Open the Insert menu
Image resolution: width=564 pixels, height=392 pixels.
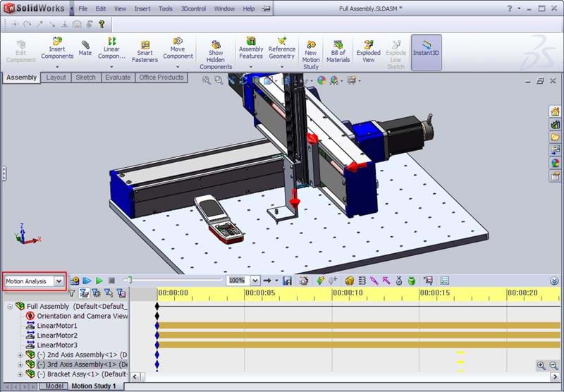point(142,9)
